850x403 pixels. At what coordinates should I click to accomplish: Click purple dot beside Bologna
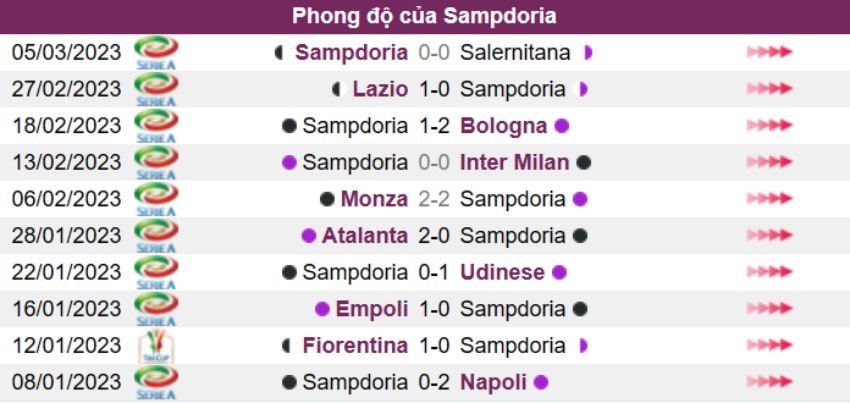(x=562, y=126)
